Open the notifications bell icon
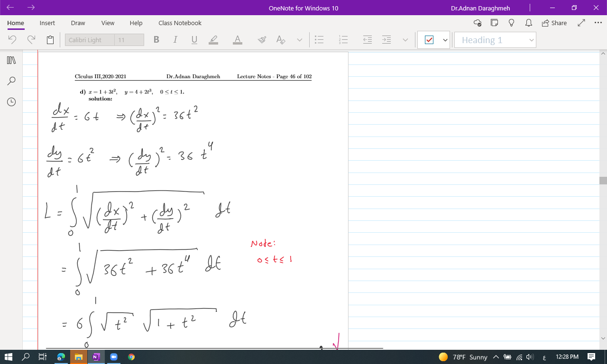 pyautogui.click(x=528, y=23)
